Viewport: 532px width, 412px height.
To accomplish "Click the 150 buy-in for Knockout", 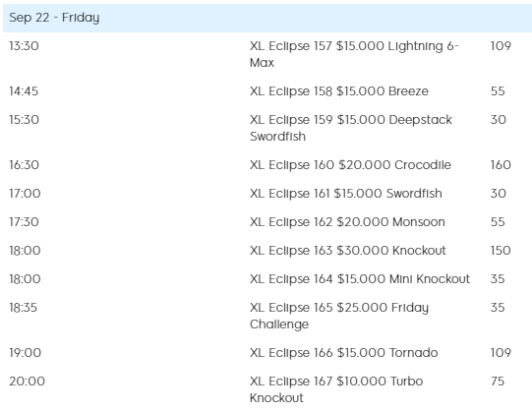I will [x=501, y=251].
